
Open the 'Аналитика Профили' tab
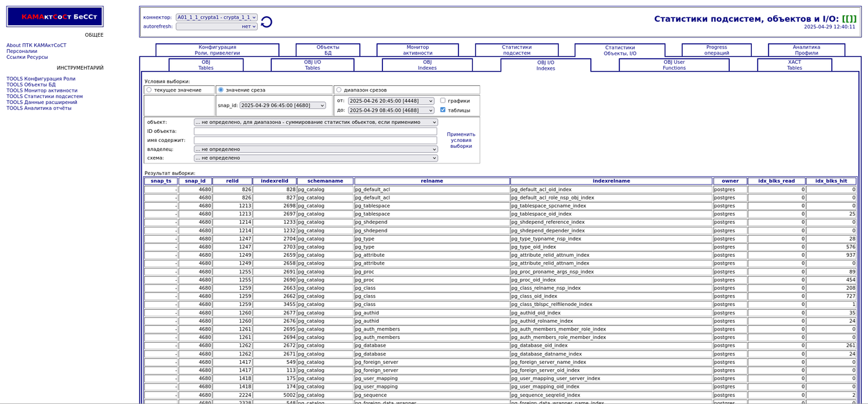806,50
